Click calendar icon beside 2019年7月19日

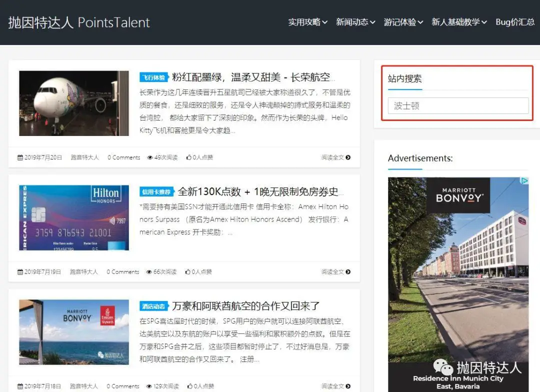[x=20, y=272]
